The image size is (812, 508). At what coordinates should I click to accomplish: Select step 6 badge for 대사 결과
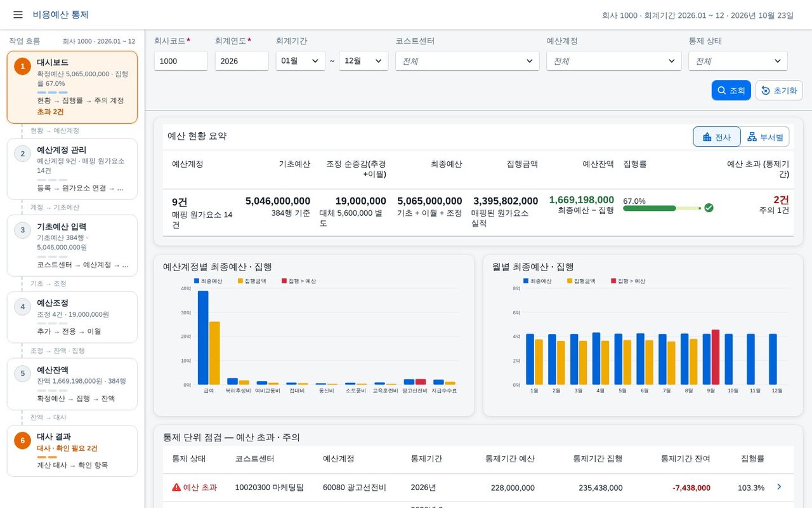tap(22, 440)
